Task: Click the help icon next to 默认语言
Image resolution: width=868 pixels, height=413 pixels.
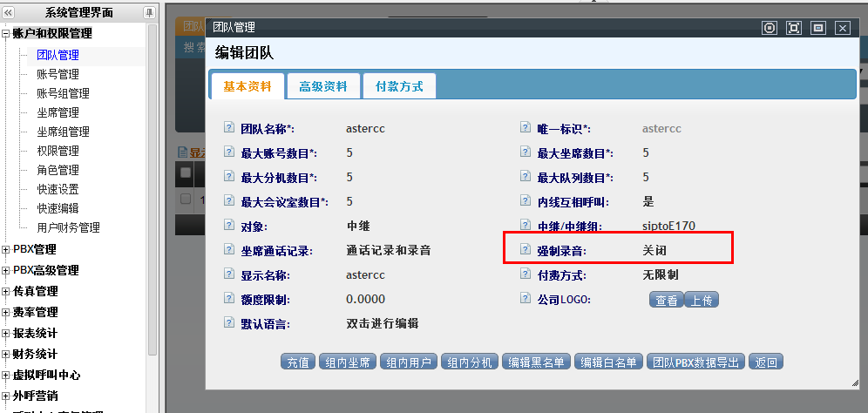Action: [x=230, y=323]
